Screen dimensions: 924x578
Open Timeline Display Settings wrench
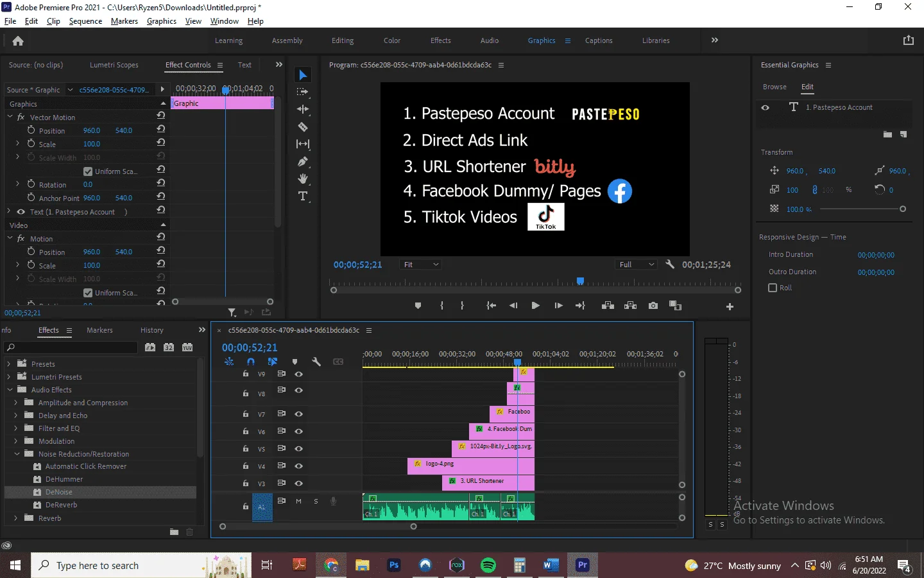coord(316,362)
